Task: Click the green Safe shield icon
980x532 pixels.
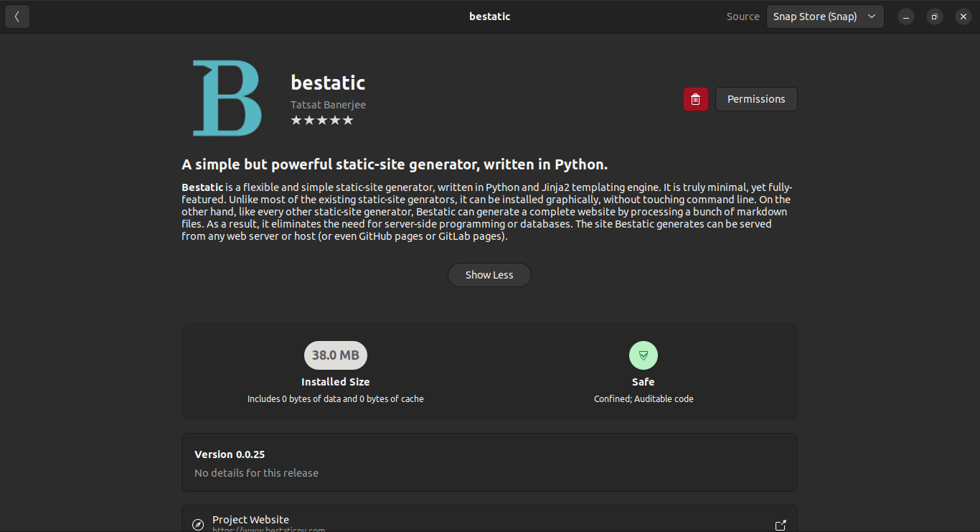Action: tap(643, 355)
